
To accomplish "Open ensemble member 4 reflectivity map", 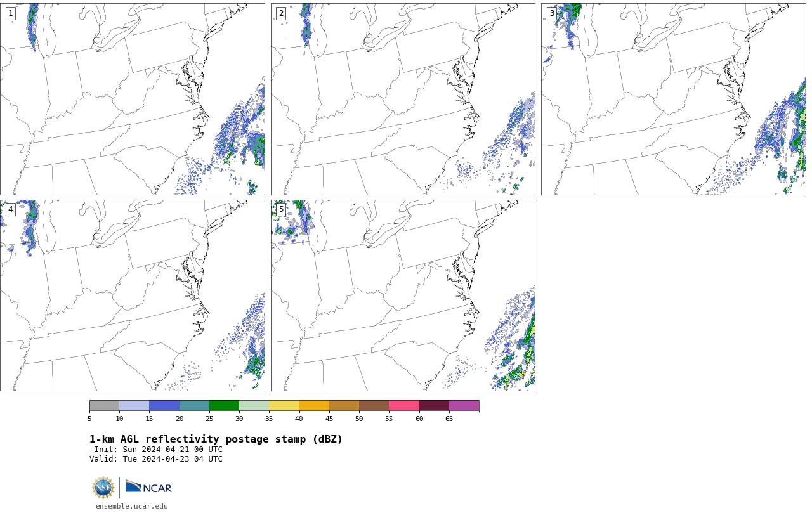I will 133,295.
